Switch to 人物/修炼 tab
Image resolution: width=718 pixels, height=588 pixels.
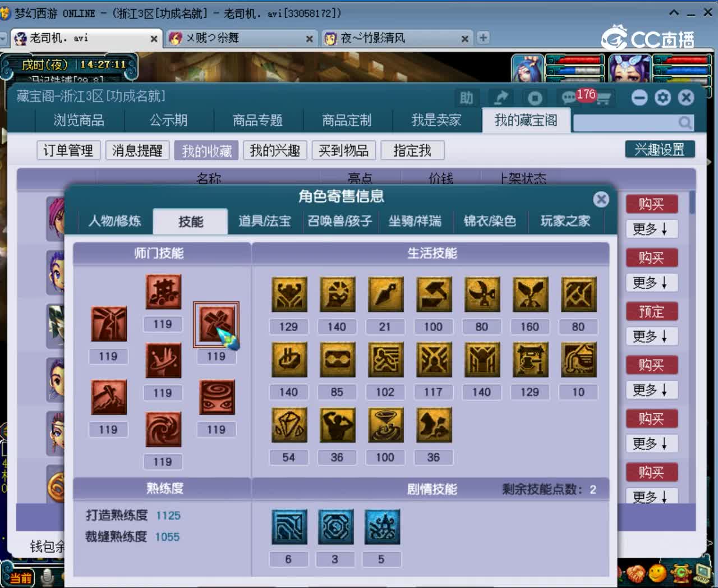coord(114,221)
